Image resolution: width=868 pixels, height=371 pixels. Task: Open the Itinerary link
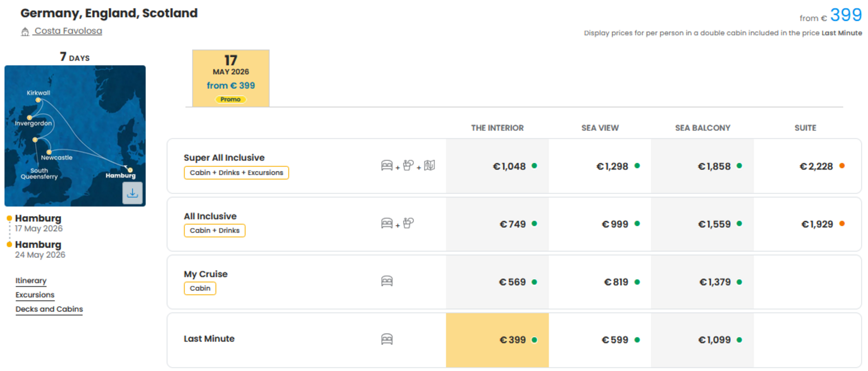(31, 281)
